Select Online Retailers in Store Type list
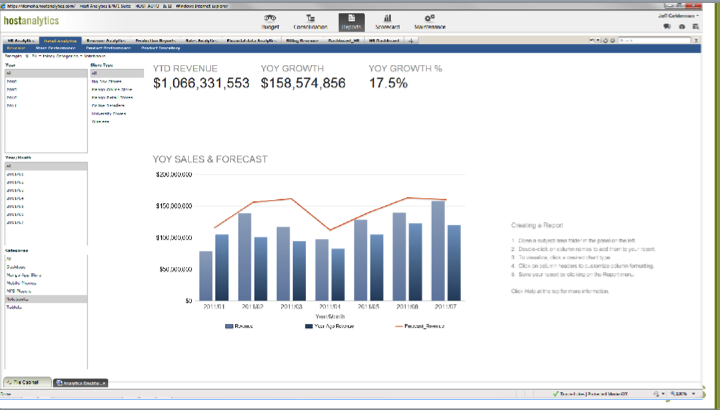The image size is (720, 410). [108, 106]
